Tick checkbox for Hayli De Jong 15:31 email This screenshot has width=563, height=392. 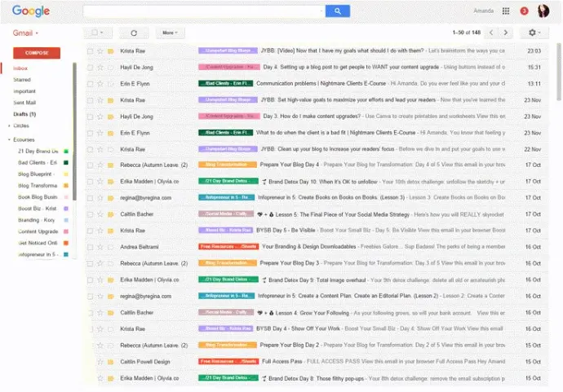point(90,68)
